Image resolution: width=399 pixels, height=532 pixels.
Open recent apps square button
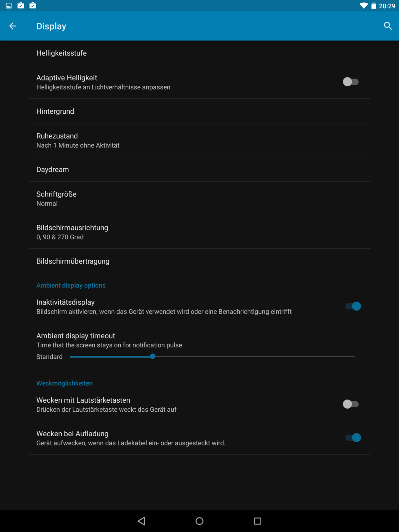[x=257, y=521]
